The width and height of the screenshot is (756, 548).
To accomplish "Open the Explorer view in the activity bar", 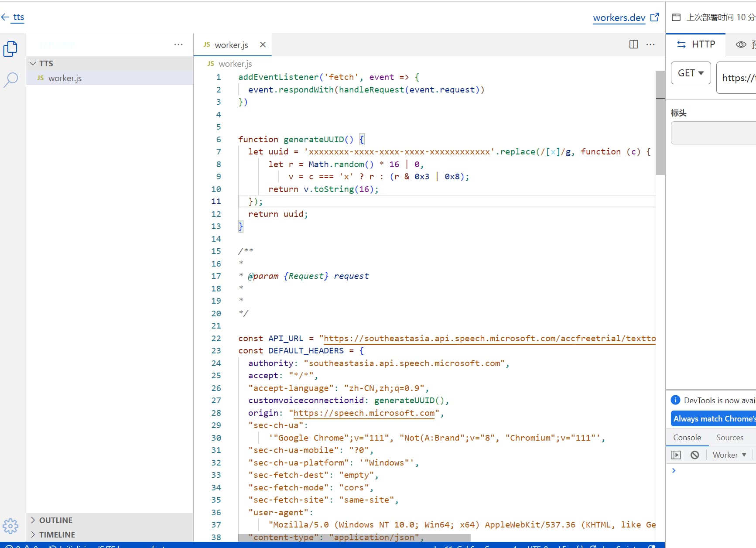I will pos(10,48).
